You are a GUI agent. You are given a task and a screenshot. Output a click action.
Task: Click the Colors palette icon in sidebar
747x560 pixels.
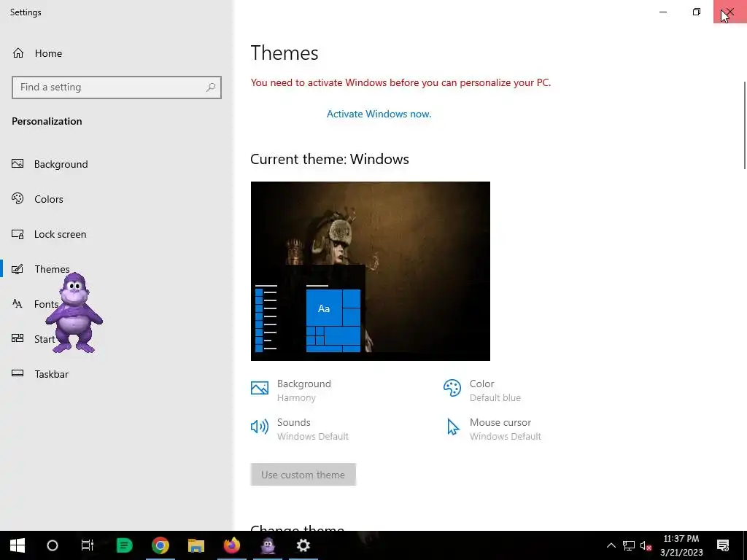(x=18, y=198)
